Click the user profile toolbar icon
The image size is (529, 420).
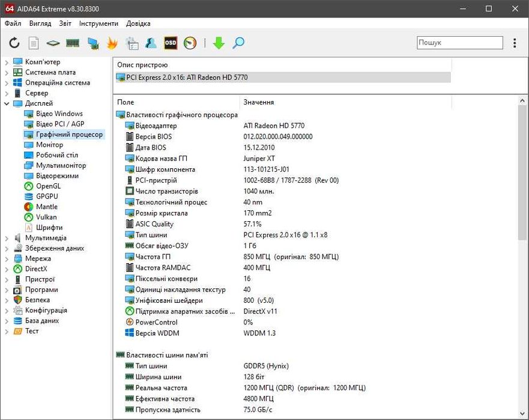151,43
